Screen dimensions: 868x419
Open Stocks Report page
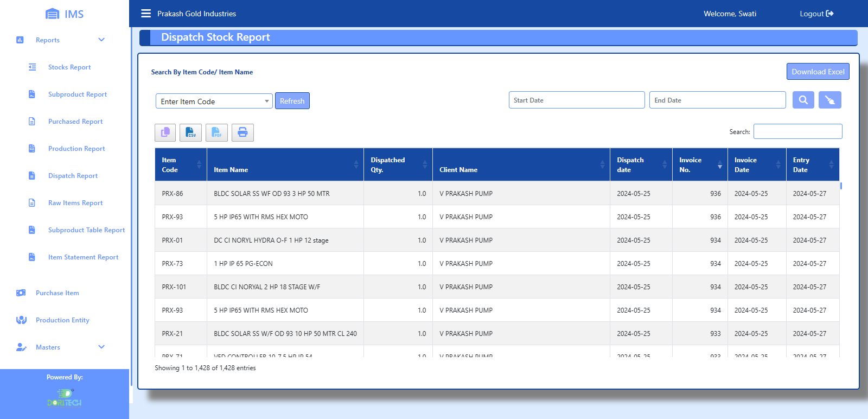[x=69, y=67]
